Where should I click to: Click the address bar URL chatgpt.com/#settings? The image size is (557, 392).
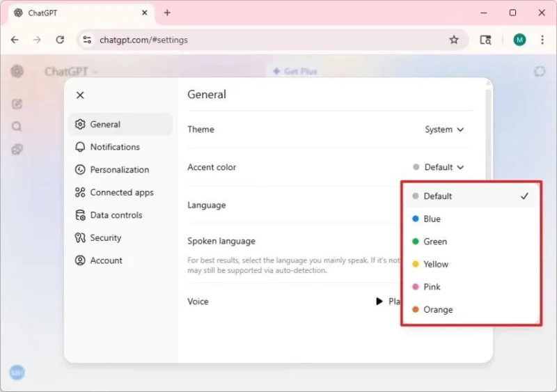(x=143, y=40)
